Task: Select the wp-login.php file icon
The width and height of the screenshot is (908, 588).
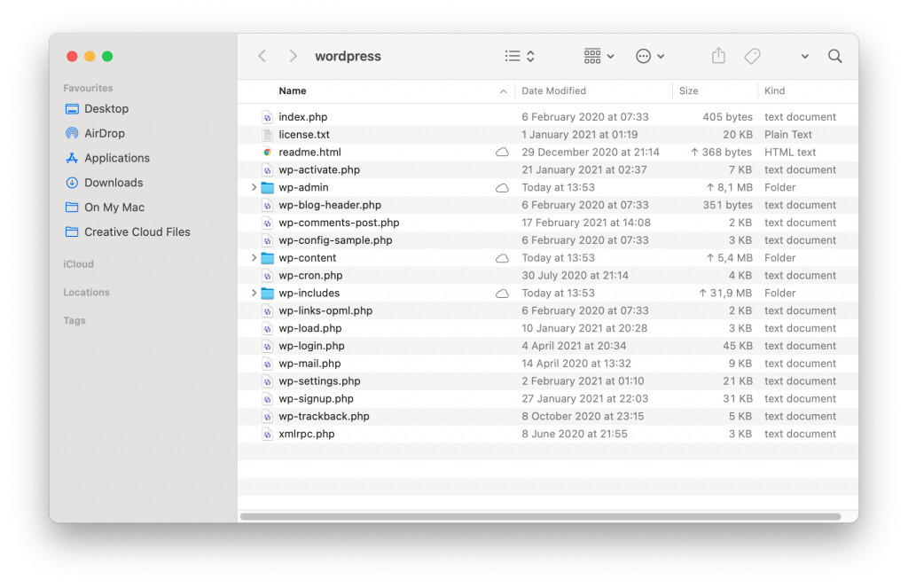Action: 267,347
